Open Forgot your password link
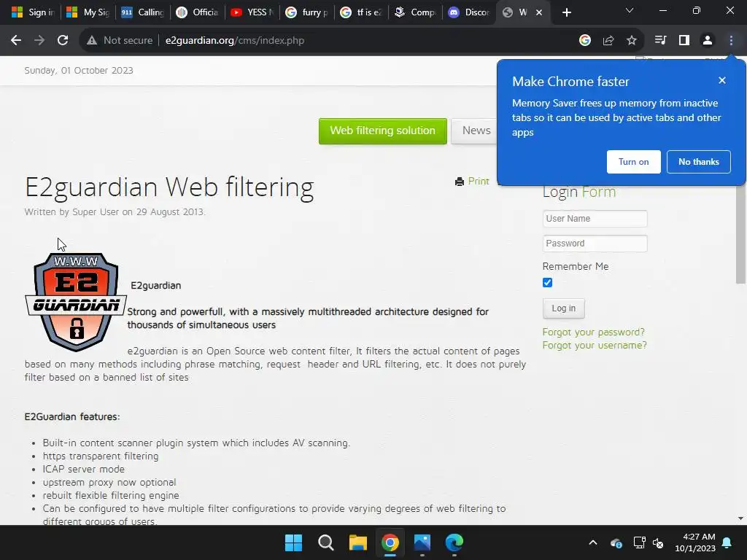The width and height of the screenshot is (747, 560). point(593,332)
